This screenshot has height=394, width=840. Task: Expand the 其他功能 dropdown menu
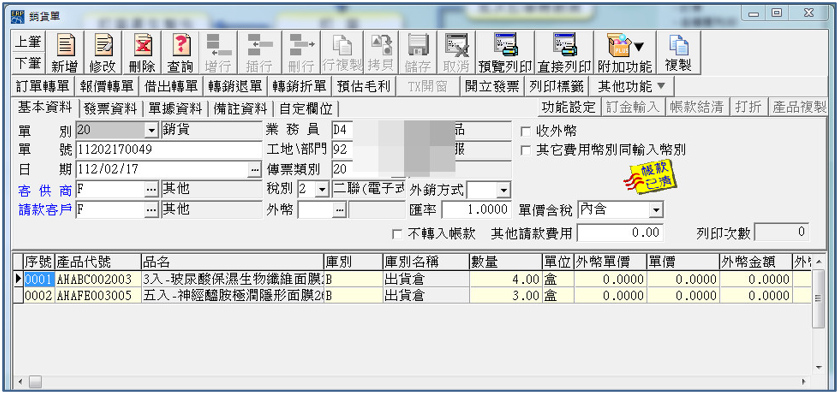pyautogui.click(x=631, y=86)
